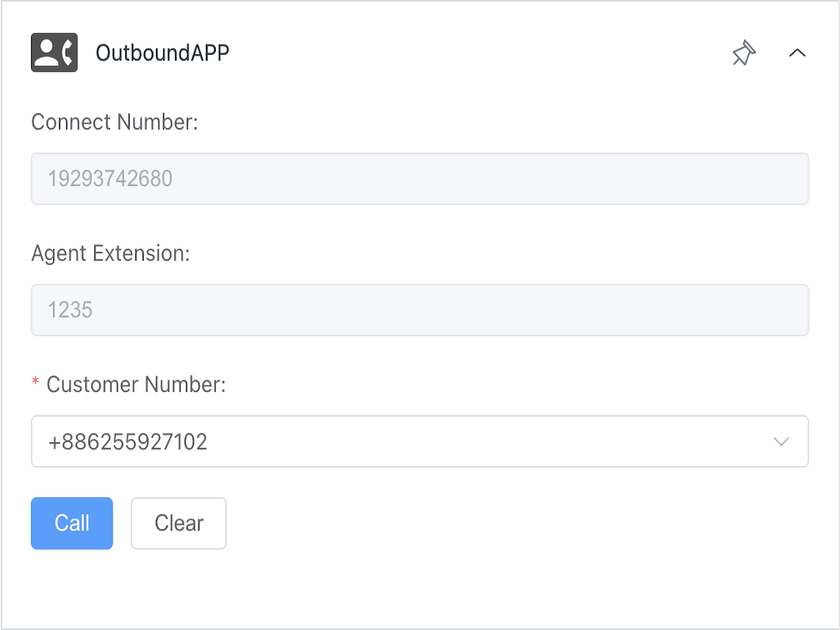
Task: Click the Call button
Action: [x=71, y=523]
